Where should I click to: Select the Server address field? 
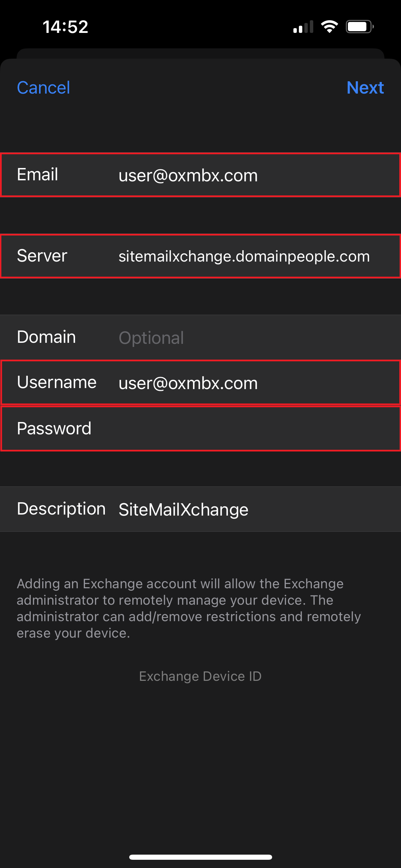tap(200, 256)
